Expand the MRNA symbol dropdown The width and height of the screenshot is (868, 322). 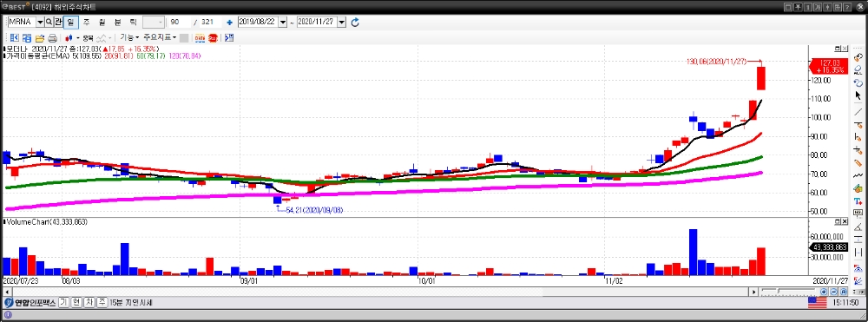tap(40, 22)
